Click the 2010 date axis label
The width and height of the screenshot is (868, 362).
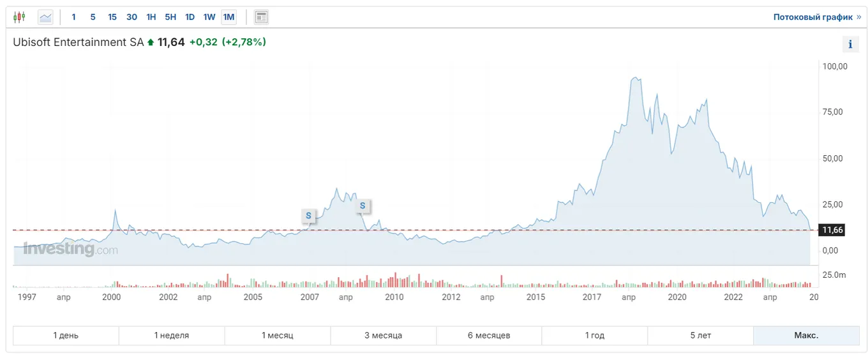[394, 298]
